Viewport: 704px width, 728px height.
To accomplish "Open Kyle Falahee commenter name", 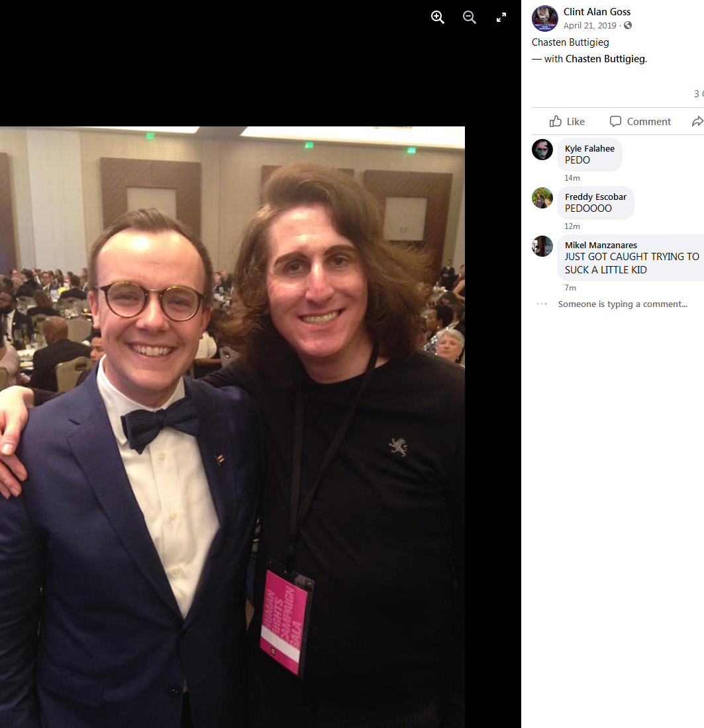I will pos(589,148).
